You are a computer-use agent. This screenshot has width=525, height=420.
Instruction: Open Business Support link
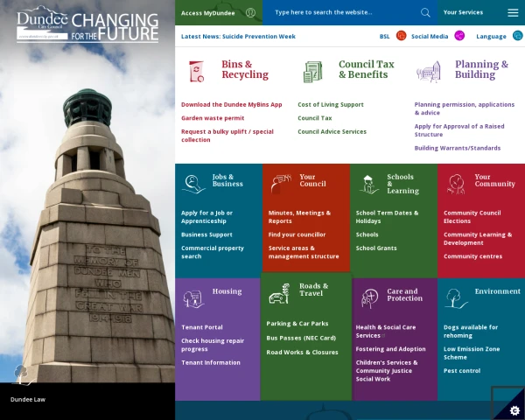(206, 234)
